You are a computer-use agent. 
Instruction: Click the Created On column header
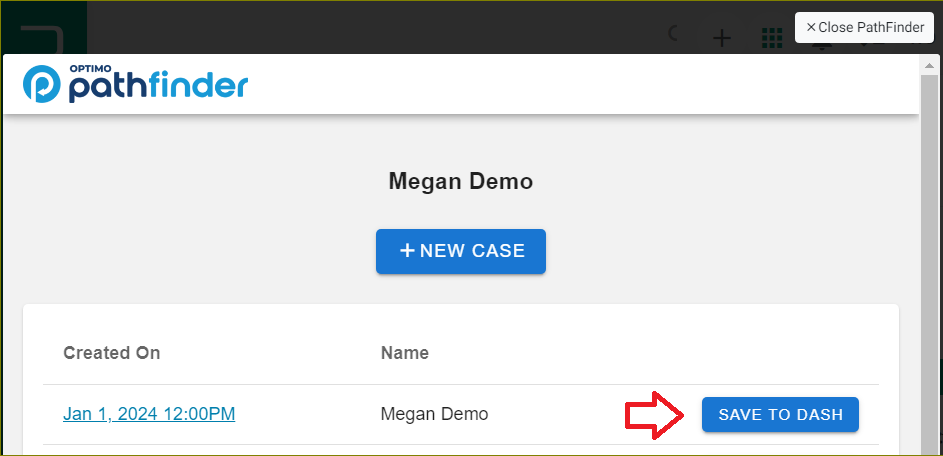[111, 353]
